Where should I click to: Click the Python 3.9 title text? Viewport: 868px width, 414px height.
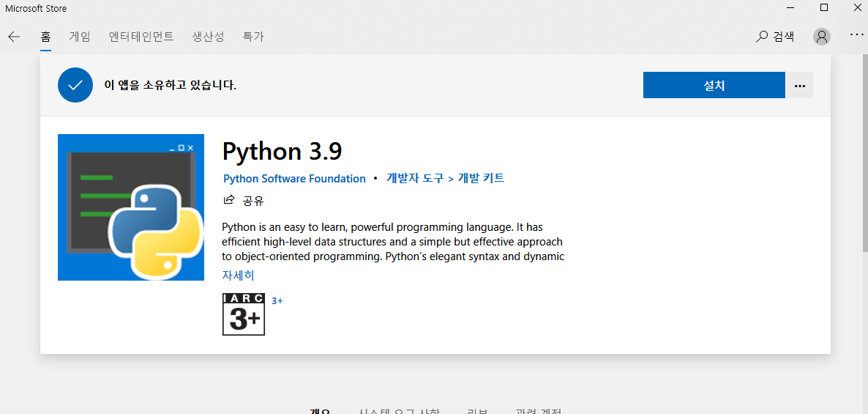pos(283,151)
